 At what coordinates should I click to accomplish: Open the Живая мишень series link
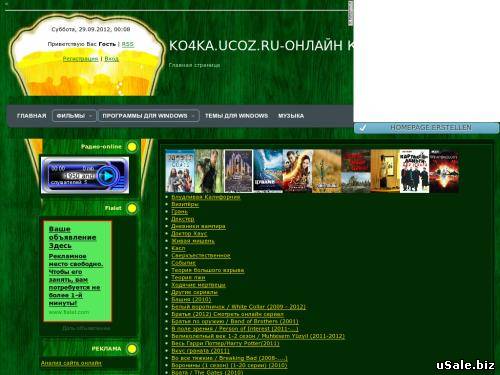(x=193, y=241)
